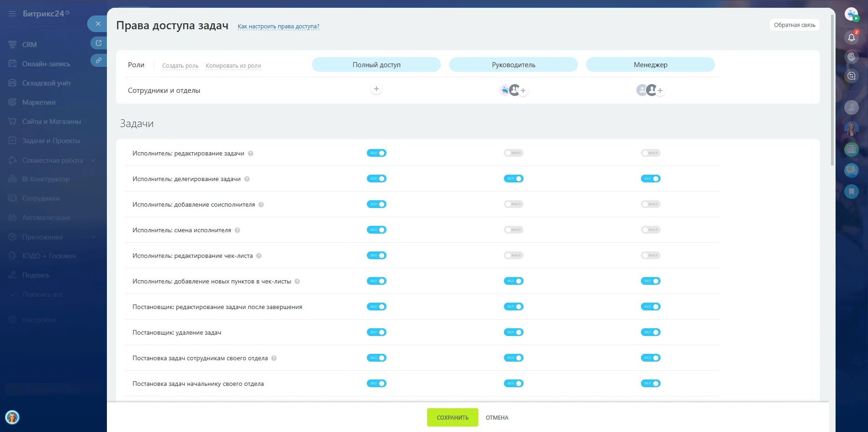Turn off task deletion for Полный доступ

(376, 332)
